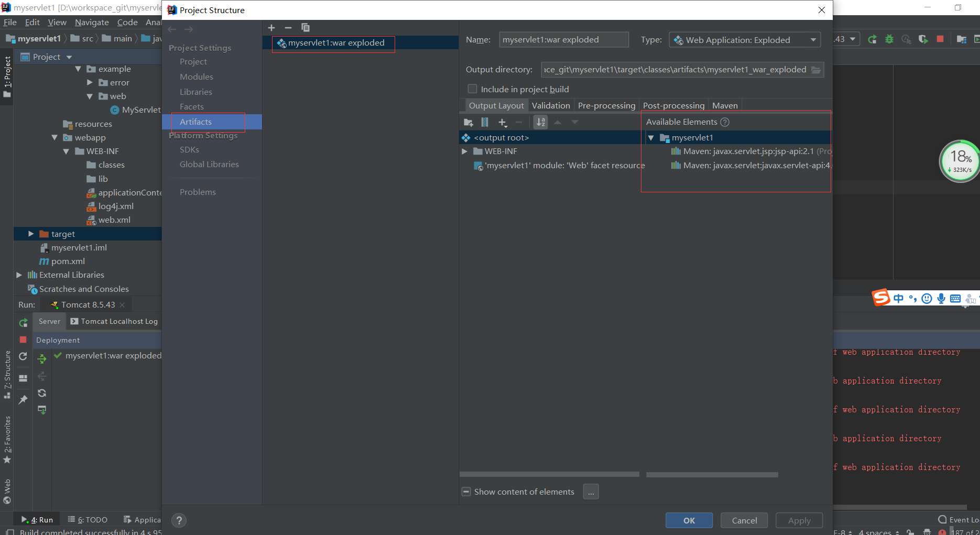Click OK button
The height and width of the screenshot is (535, 980).
[x=689, y=520]
